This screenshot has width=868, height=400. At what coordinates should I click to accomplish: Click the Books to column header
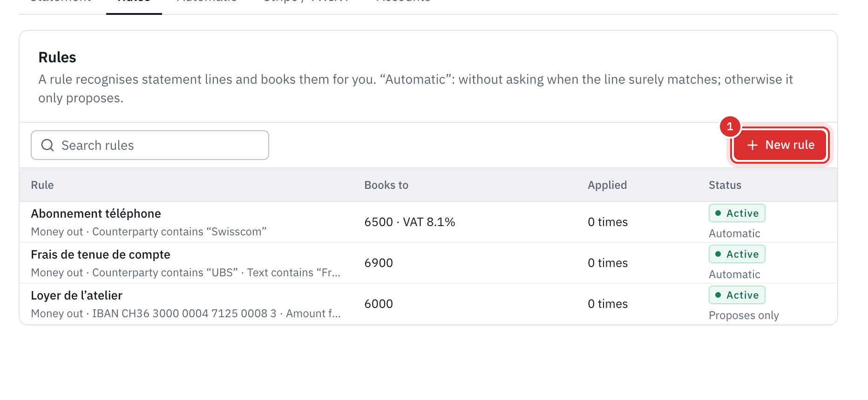click(386, 185)
